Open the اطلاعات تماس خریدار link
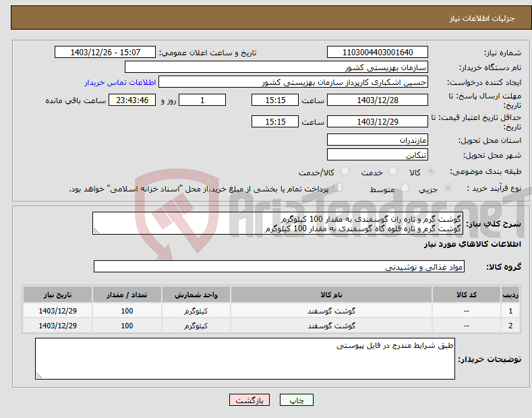 click(x=120, y=82)
